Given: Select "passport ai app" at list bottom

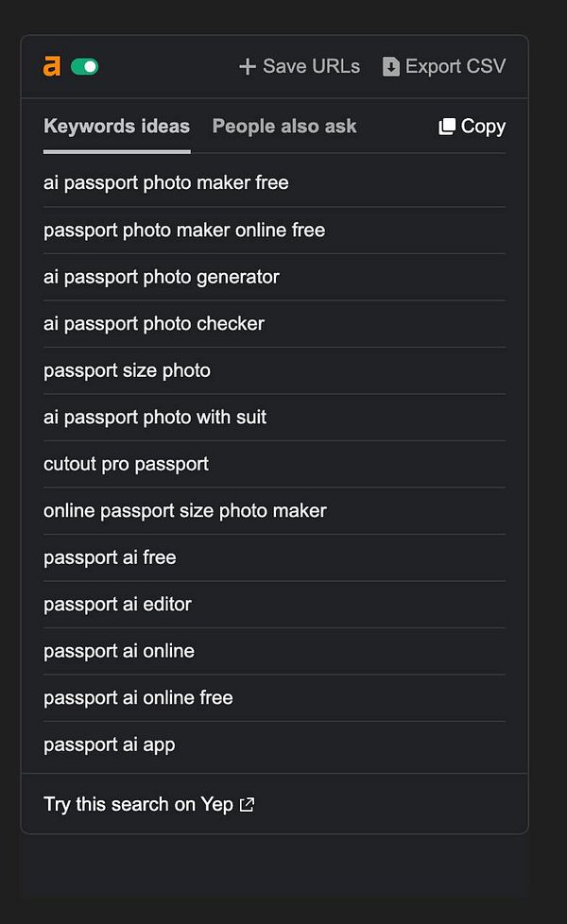Looking at the screenshot, I should pyautogui.click(x=109, y=744).
